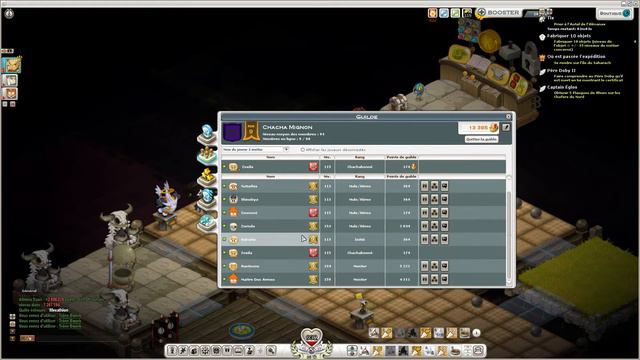
Task: Click the round button ending upper spell row
Action: tap(476, 333)
